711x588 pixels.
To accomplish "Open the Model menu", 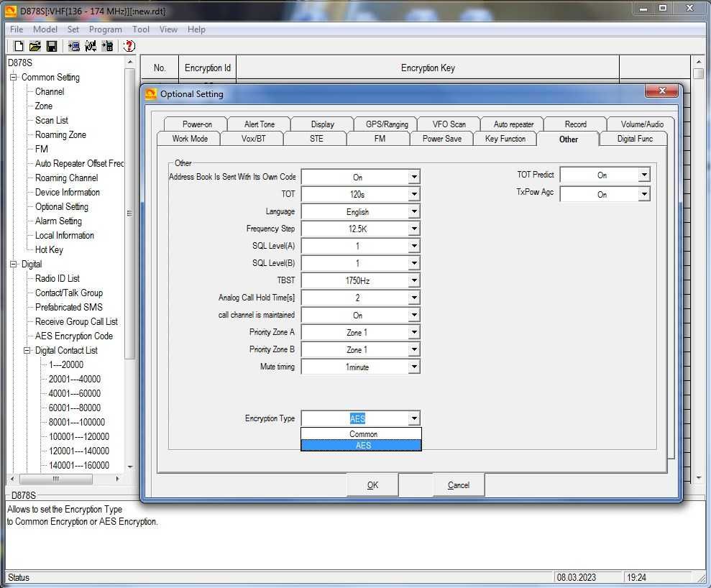I will click(45, 29).
